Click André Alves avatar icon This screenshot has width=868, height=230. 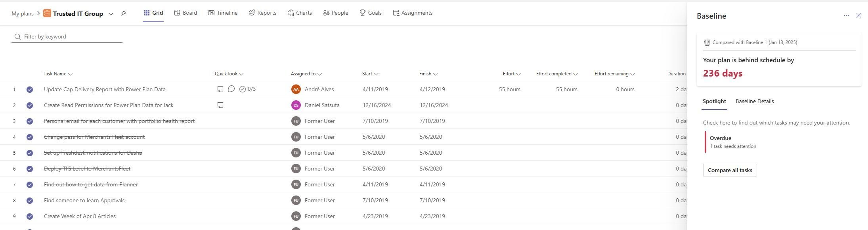click(296, 89)
